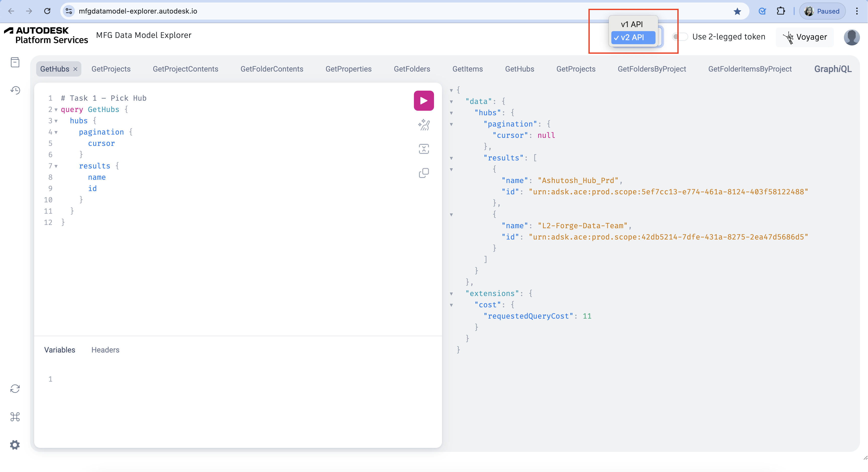This screenshot has width=868, height=472.
Task: Click the requestedQueryCost value 11
Action: [x=587, y=316]
